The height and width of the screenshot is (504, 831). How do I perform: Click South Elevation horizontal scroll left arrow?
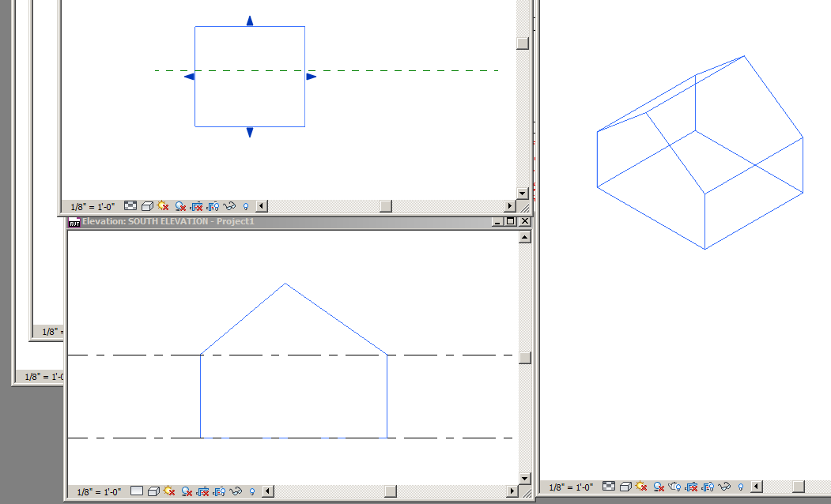(x=268, y=491)
